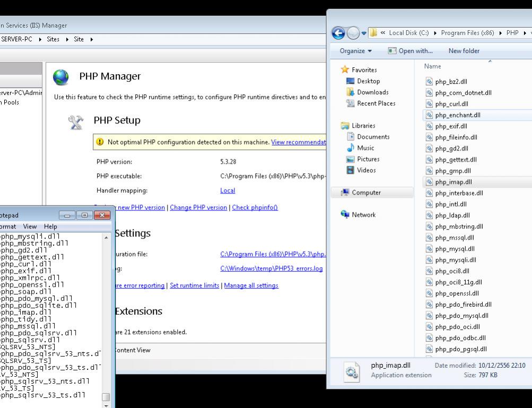Select the php_gmp.dll file icon

(x=429, y=171)
